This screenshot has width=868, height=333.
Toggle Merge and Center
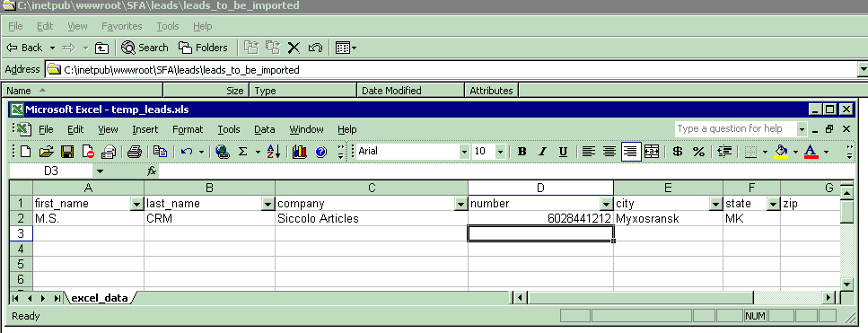[652, 152]
